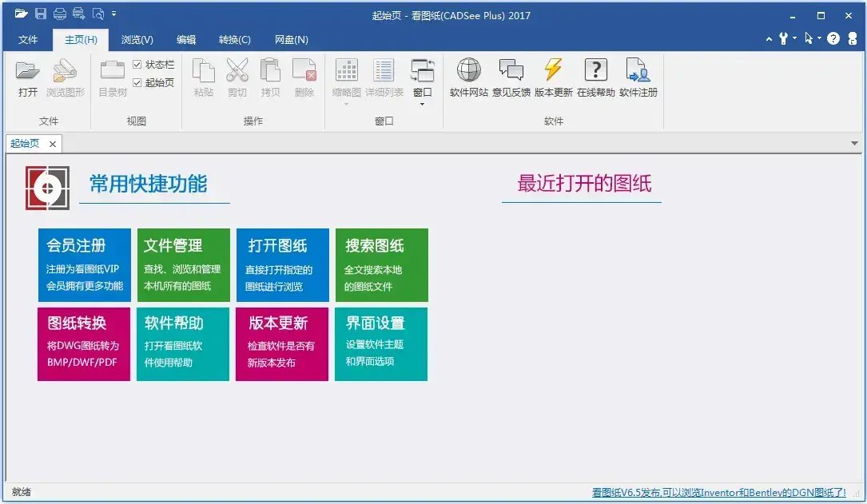Image resolution: width=867 pixels, height=504 pixels.
Task: Click the 搜索图纸 tile
Action: pos(381,264)
